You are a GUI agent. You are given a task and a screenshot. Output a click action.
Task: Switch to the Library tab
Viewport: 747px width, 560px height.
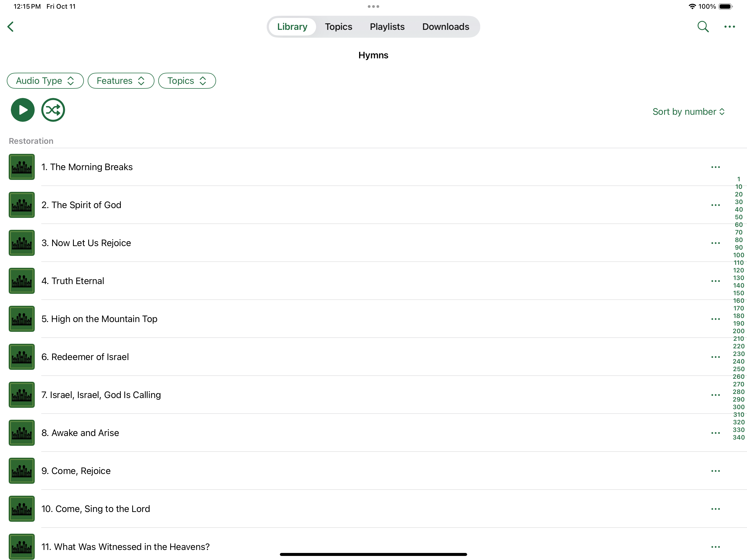pyautogui.click(x=292, y=27)
